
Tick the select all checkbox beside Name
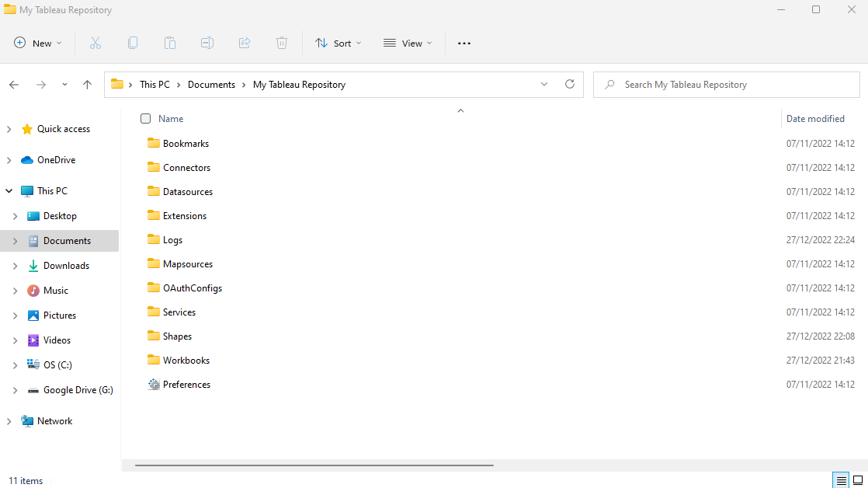click(x=146, y=119)
